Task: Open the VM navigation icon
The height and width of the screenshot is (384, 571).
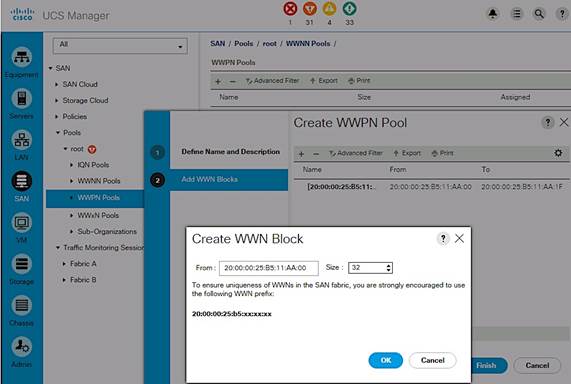Action: pyautogui.click(x=21, y=223)
